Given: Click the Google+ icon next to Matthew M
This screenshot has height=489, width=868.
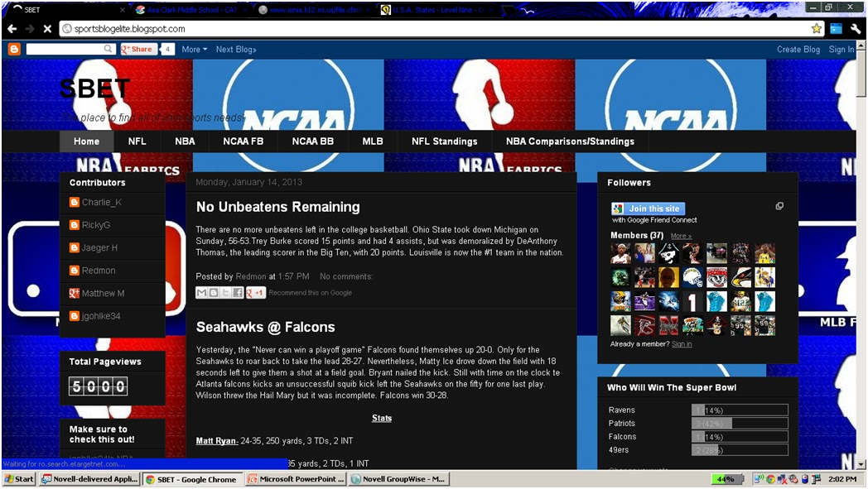Looking at the screenshot, I should pyautogui.click(x=74, y=293).
